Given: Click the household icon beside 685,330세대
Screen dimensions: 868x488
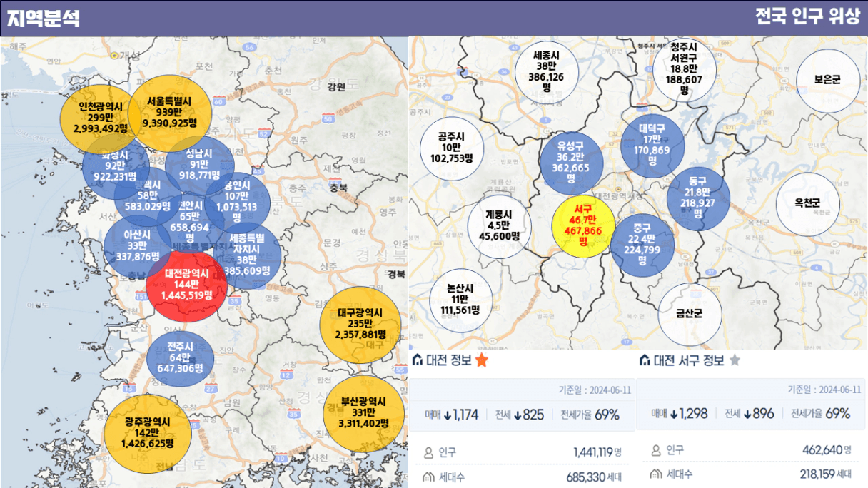Looking at the screenshot, I should click(429, 476).
